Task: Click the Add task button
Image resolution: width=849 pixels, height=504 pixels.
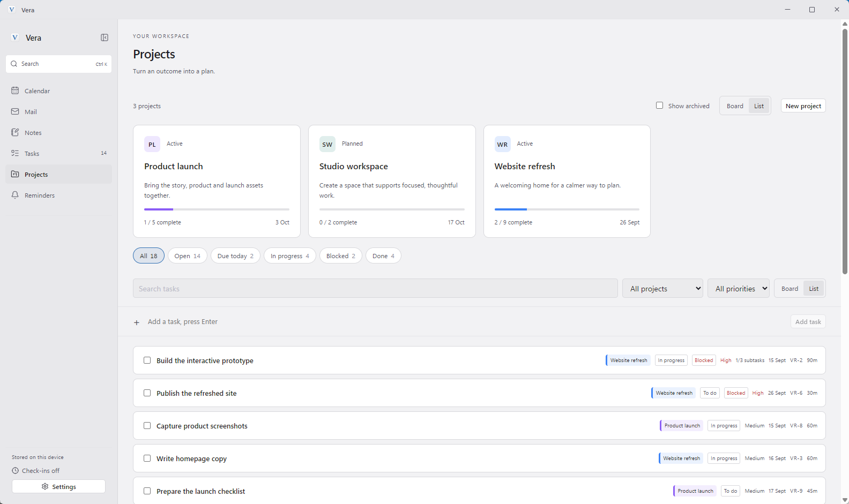Action: (808, 322)
